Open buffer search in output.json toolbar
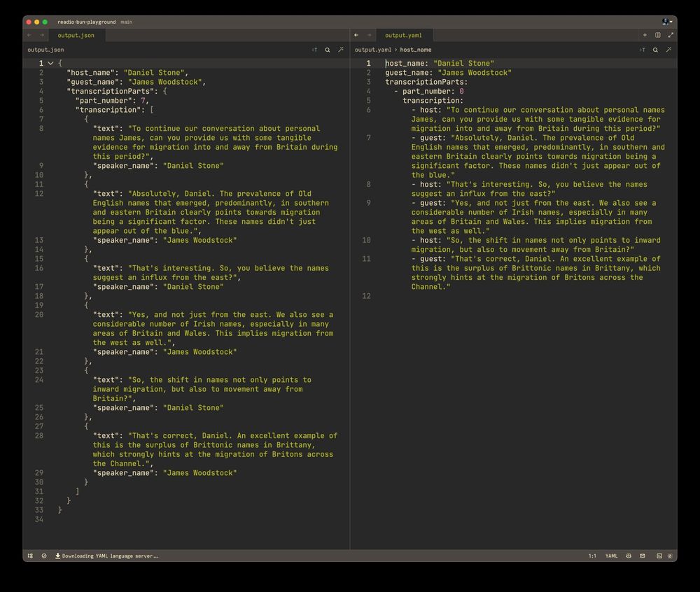This screenshot has width=700, height=592. [328, 50]
